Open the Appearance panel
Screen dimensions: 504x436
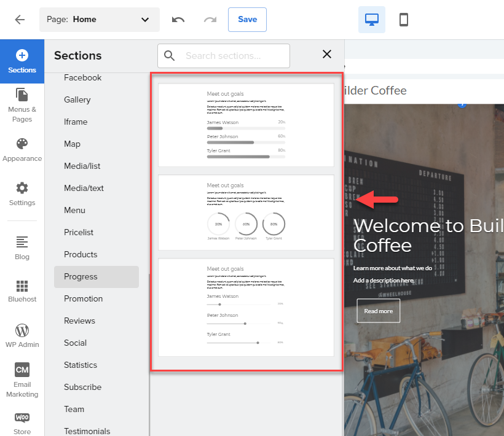(22, 150)
